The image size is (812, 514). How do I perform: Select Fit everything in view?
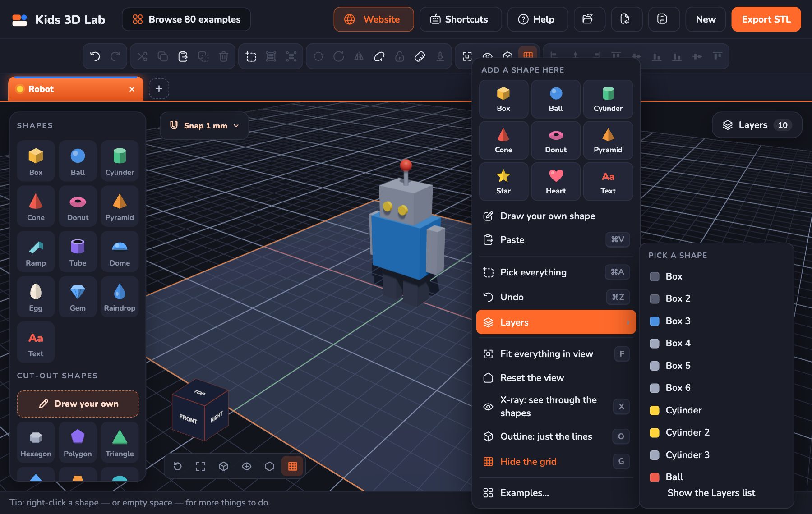pyautogui.click(x=556, y=354)
